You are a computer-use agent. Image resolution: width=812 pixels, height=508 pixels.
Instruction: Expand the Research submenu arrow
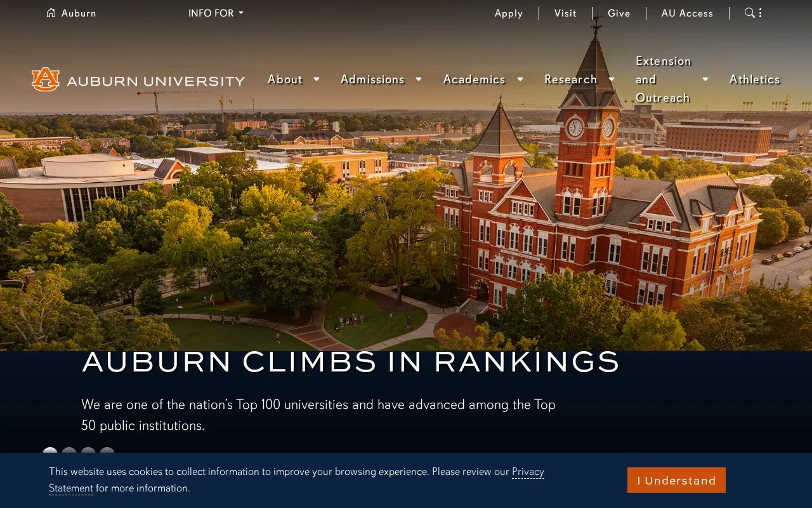click(x=612, y=79)
